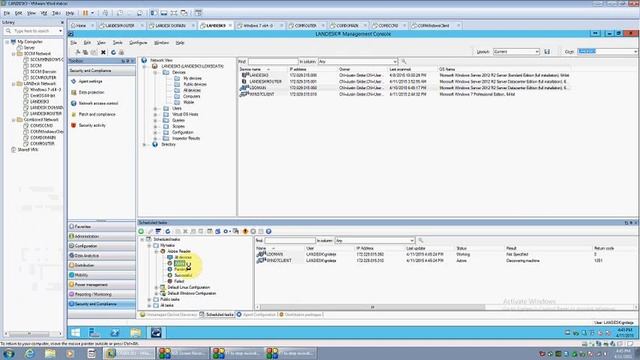Switch to the LANDESKROUTER VM tab
This screenshot has width=640, height=360.
[120, 25]
